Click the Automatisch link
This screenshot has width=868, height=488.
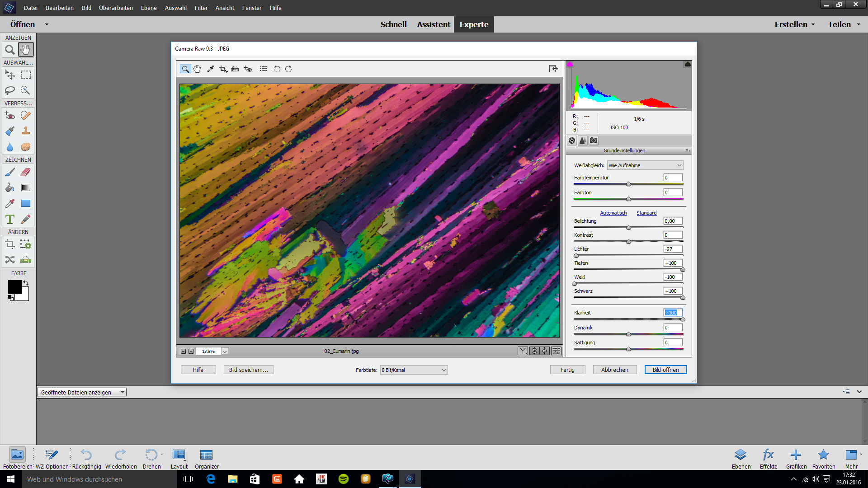613,213
